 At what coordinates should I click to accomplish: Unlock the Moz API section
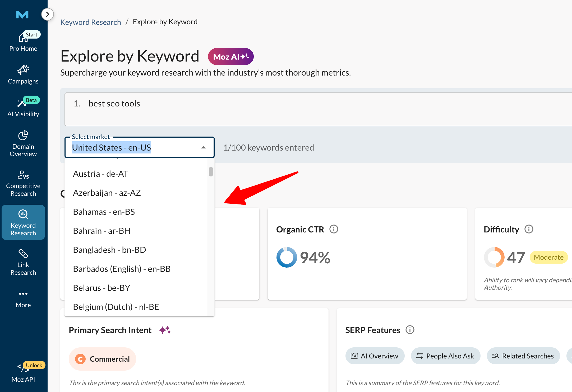tap(23, 372)
